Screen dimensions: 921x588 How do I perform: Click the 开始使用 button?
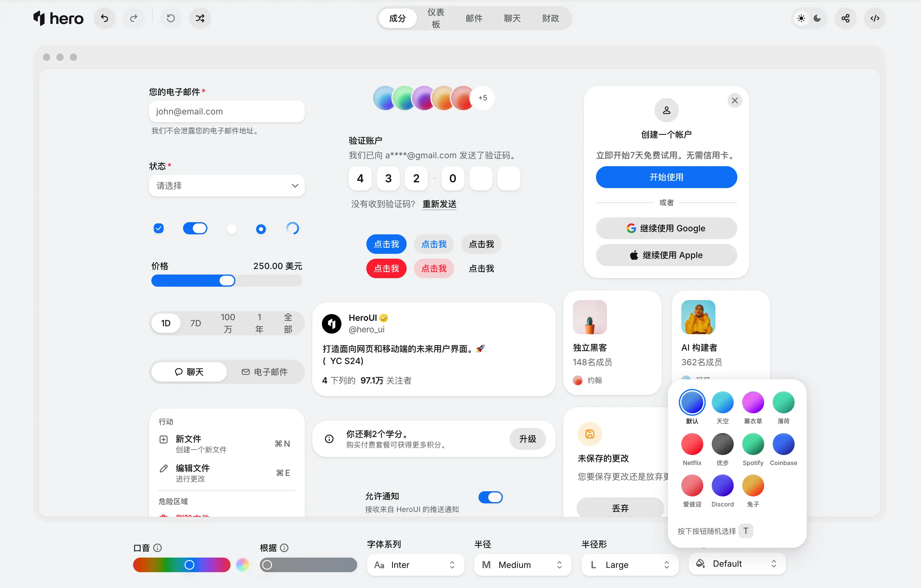666,177
